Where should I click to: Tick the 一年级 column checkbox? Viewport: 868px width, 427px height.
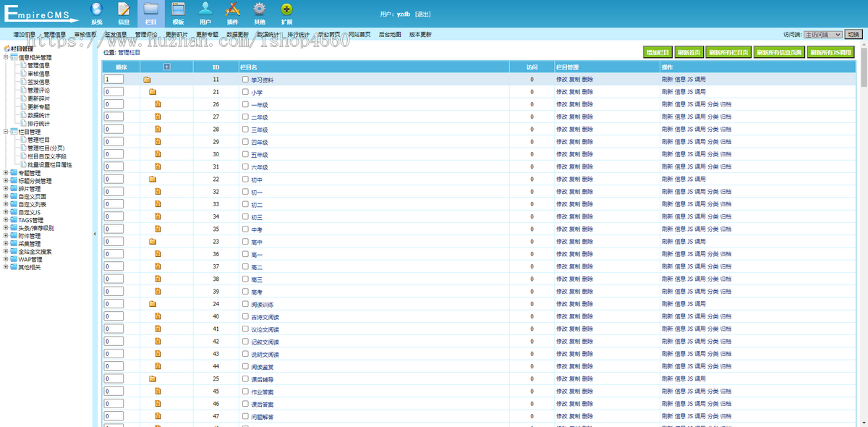point(245,104)
